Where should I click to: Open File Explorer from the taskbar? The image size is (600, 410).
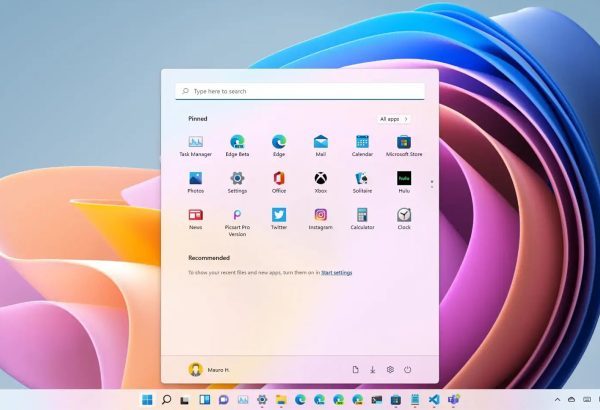pos(281,400)
